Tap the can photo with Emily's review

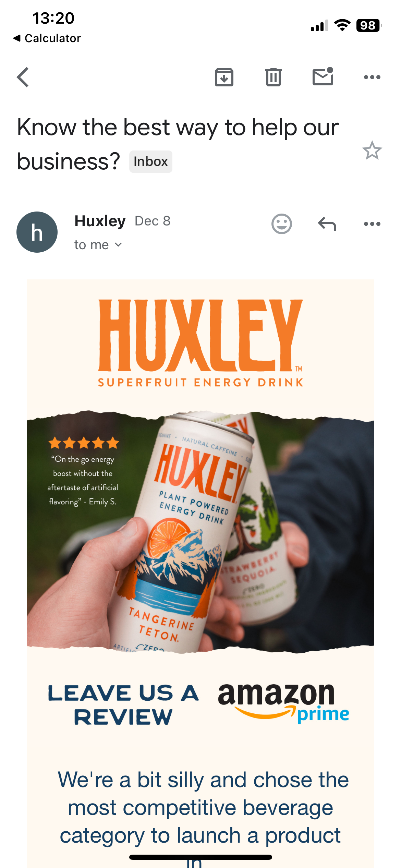(x=200, y=532)
